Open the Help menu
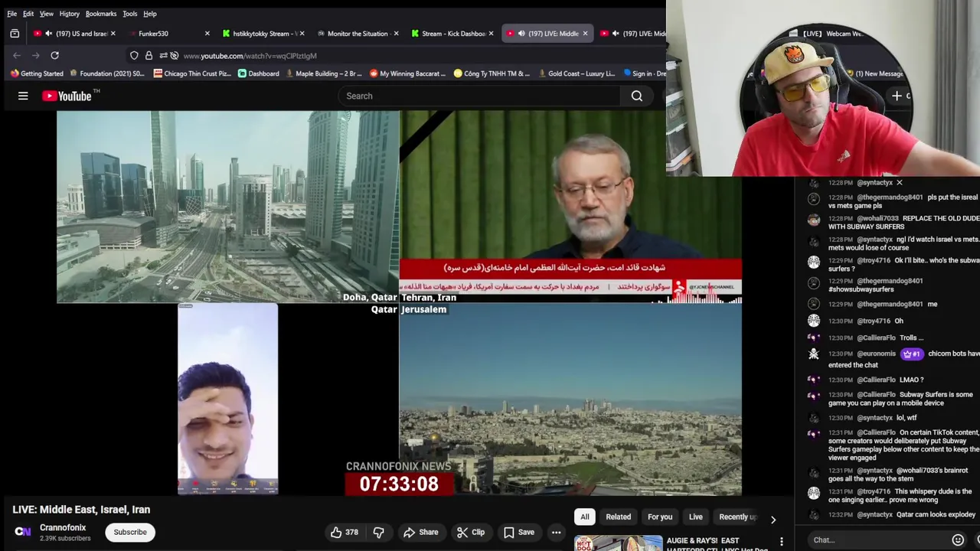The image size is (980, 551). [150, 14]
